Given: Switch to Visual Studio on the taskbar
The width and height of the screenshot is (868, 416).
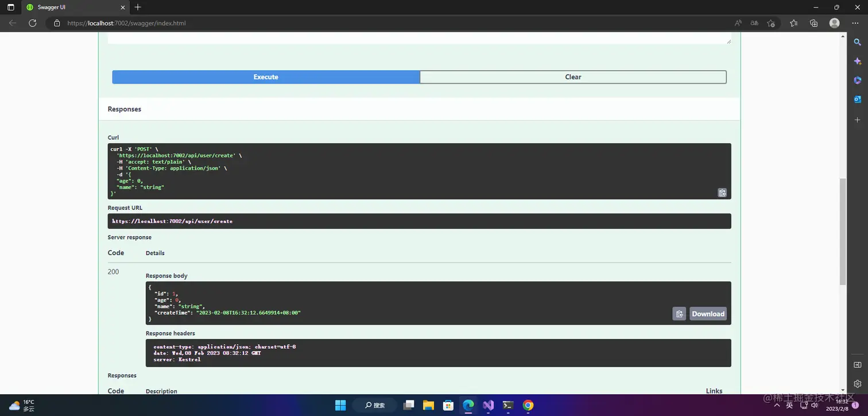Looking at the screenshot, I should 489,405.
